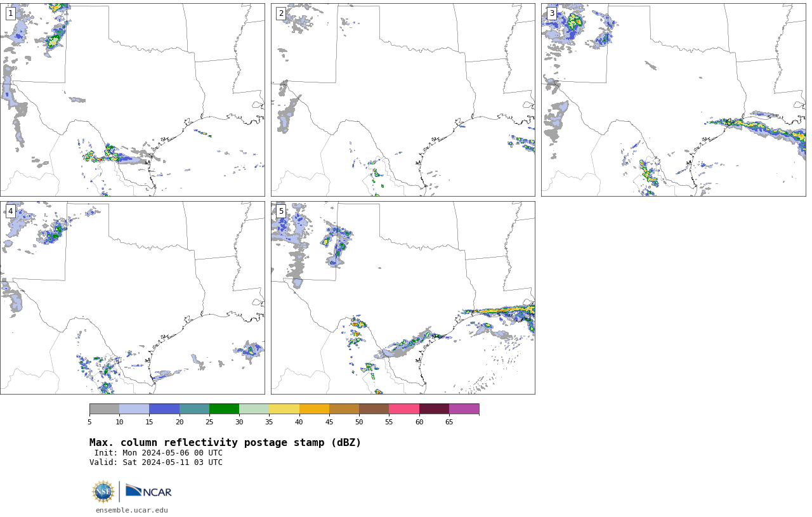Open ensemble member 2 postage stamp map
This screenshot has height=517, width=812.
click(403, 100)
